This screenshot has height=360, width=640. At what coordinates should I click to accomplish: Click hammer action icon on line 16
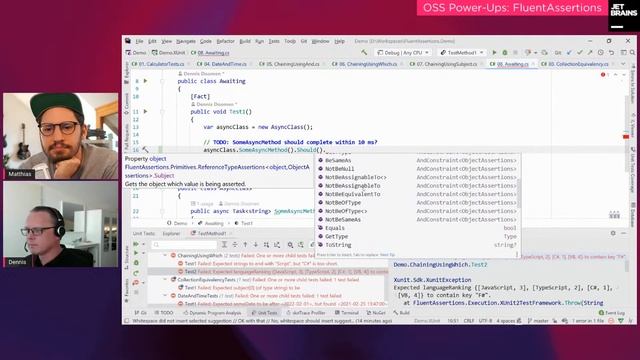(x=146, y=150)
